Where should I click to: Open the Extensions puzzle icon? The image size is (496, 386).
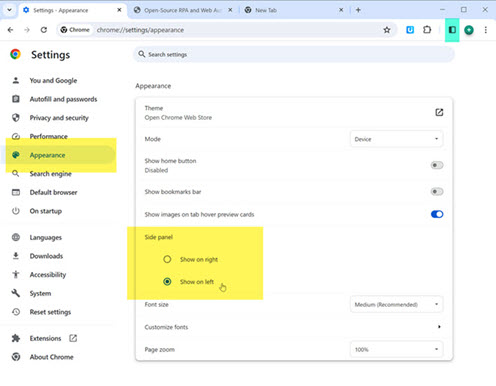[x=427, y=30]
